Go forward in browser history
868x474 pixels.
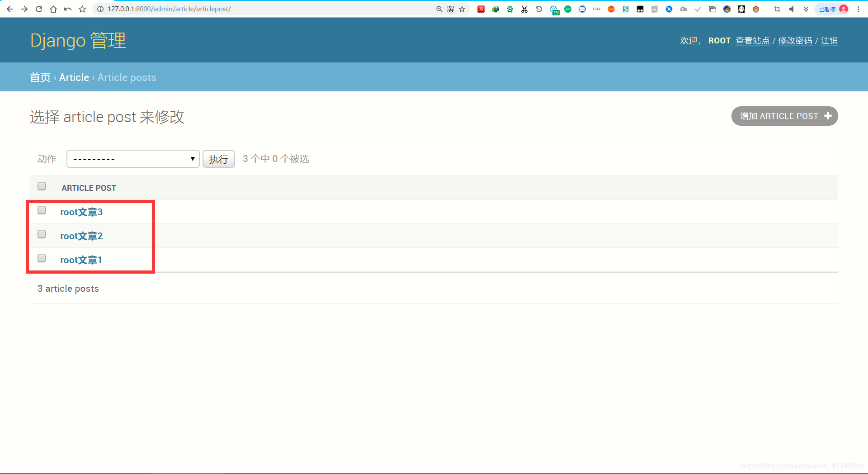[x=24, y=9]
